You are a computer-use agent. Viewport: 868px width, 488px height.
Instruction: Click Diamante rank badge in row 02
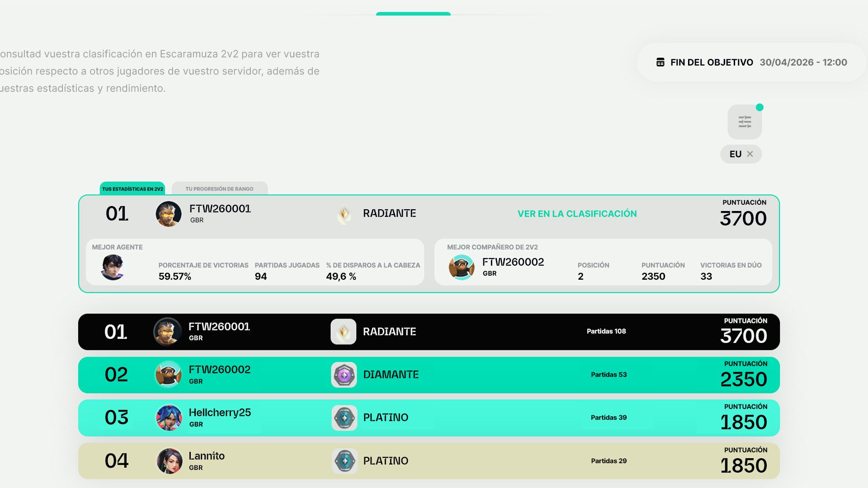(344, 375)
